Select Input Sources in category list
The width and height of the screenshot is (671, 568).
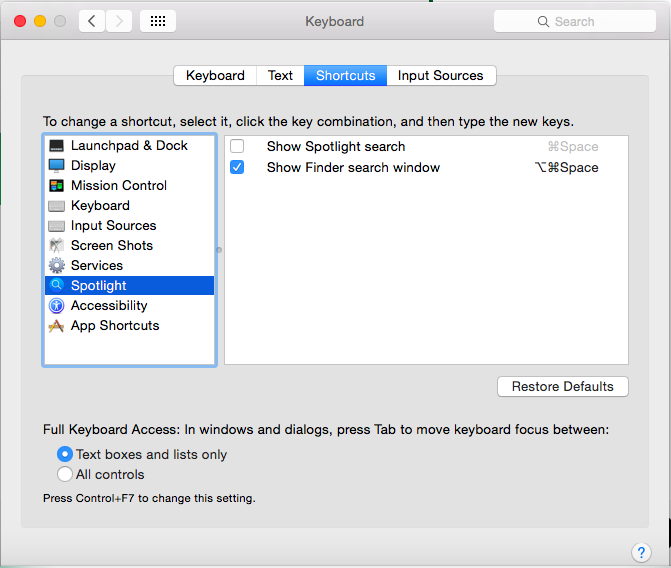tap(129, 226)
